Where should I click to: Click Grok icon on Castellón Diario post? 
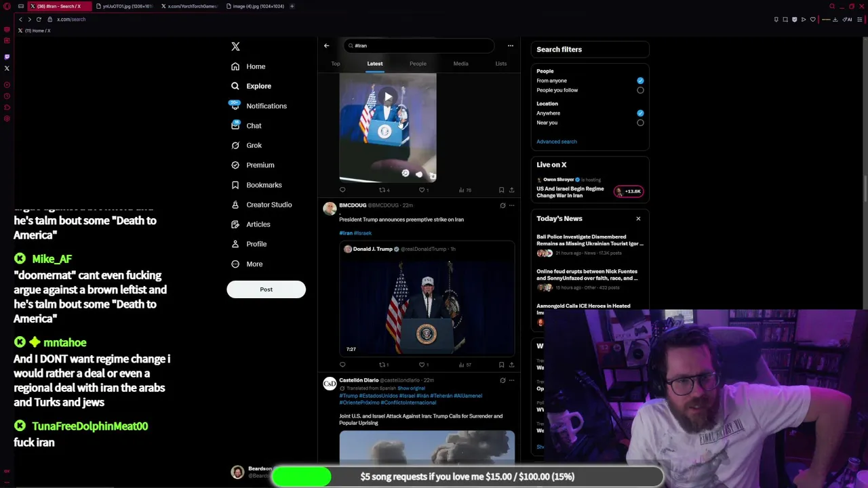(502, 380)
